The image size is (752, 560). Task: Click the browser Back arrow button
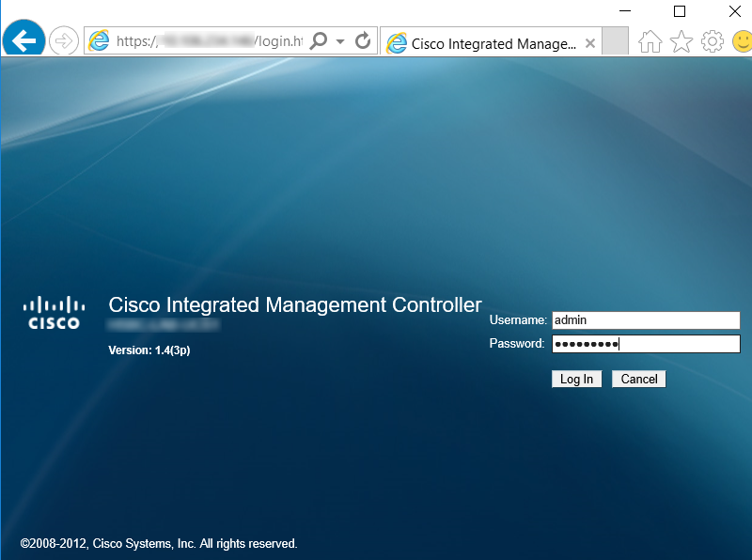pyautogui.click(x=23, y=40)
